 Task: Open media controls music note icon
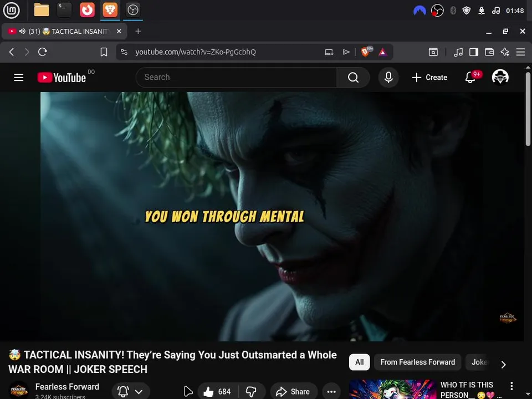coord(458,52)
